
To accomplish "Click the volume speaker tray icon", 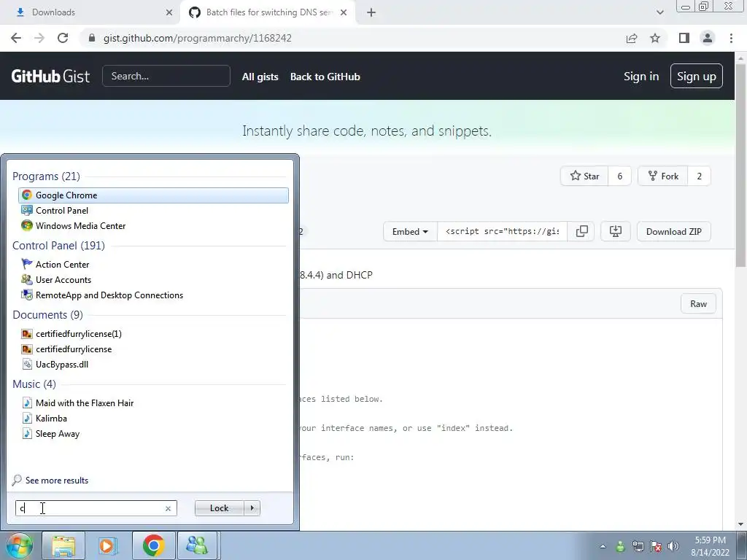I will click(673, 546).
